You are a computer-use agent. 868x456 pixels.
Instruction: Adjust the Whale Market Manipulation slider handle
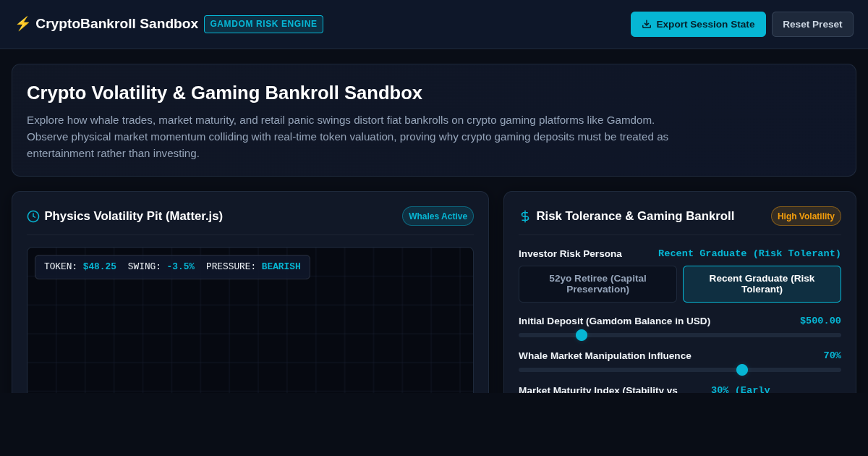click(x=742, y=370)
